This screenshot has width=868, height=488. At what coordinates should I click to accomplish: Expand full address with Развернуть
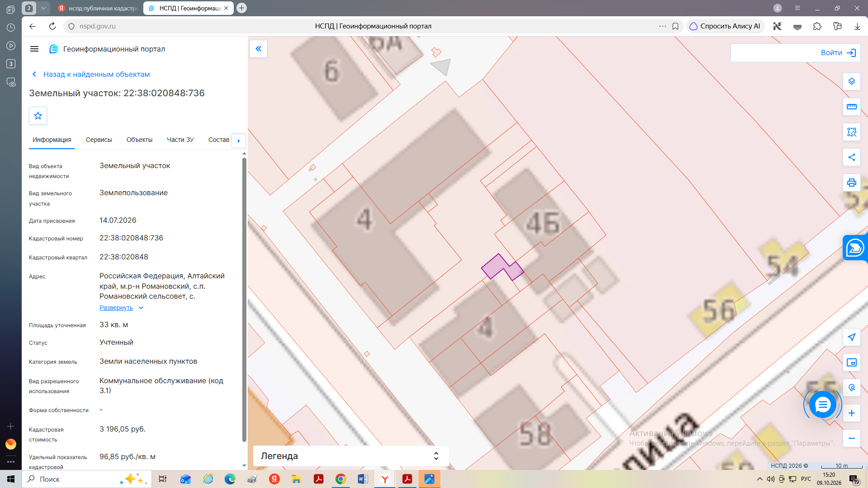(121, 308)
